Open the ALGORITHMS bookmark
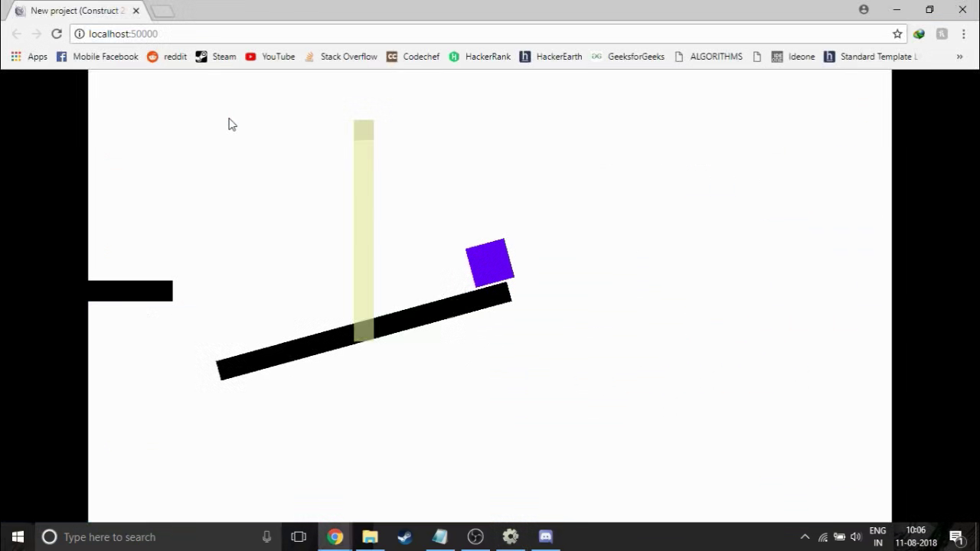This screenshot has width=980, height=551. coord(708,57)
